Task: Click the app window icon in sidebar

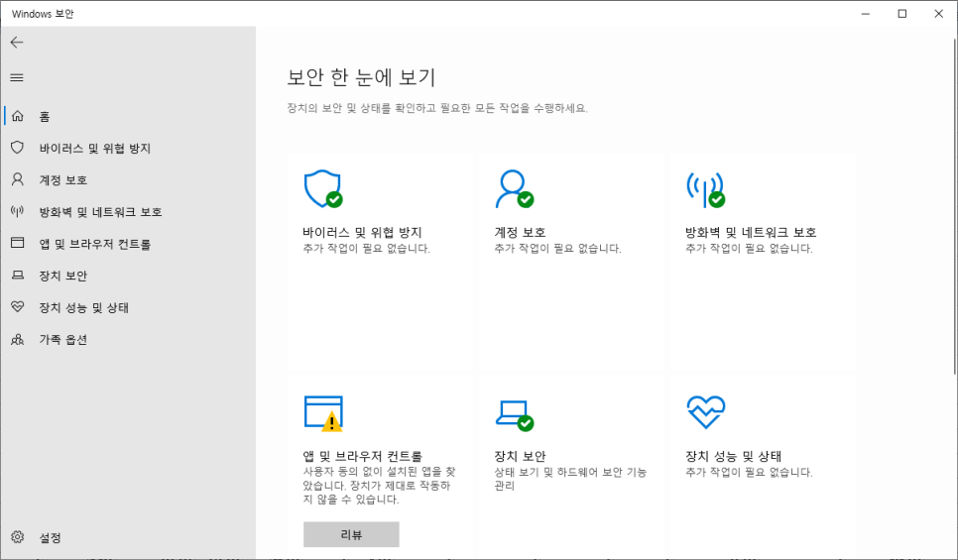Action: [x=18, y=243]
